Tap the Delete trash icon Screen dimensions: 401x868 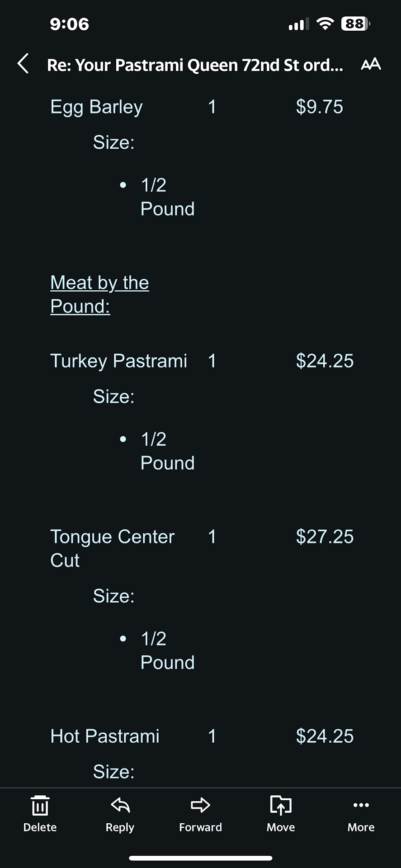click(40, 806)
